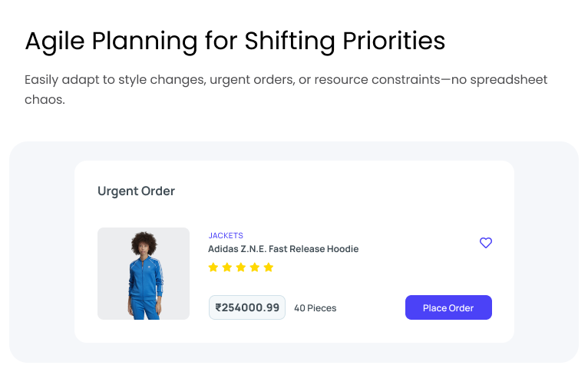Click the blue jacket product thumbnail
This screenshot has height=372, width=588.
pyautogui.click(x=144, y=274)
